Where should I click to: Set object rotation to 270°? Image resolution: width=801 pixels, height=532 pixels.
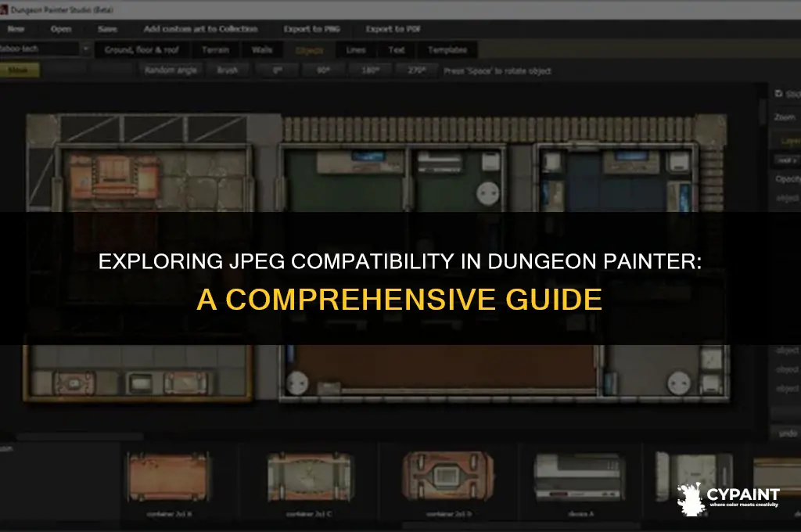tap(417, 70)
